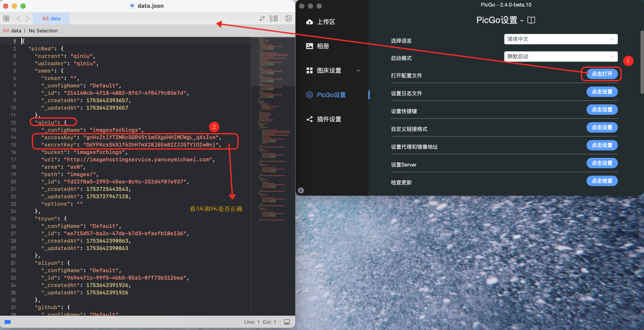This screenshot has height=330, width=644.
Task: Click the "path": "images/" line
Action: pyautogui.click(x=70, y=174)
